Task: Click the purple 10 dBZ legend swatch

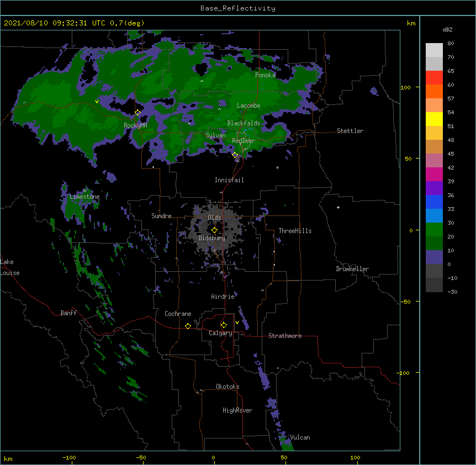Action: 434,257
